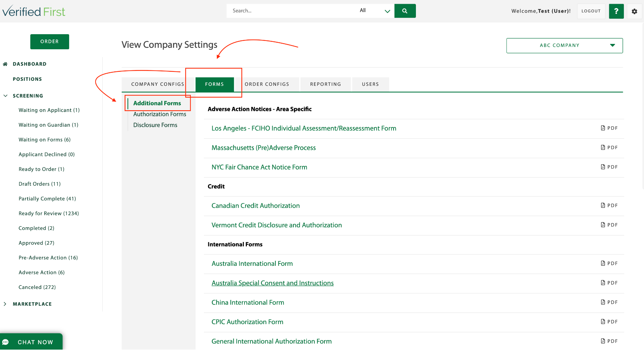Open the settings gear icon

tap(634, 11)
